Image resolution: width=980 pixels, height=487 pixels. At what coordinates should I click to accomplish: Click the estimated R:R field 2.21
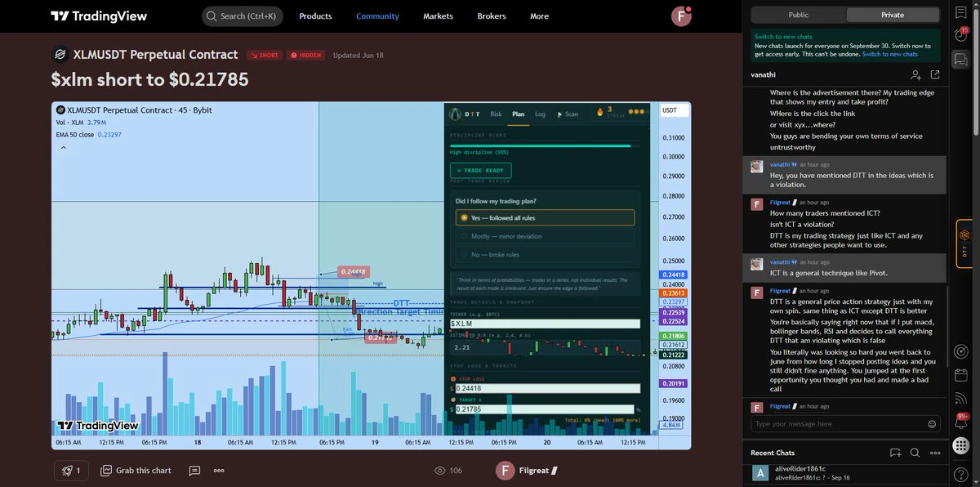click(545, 347)
